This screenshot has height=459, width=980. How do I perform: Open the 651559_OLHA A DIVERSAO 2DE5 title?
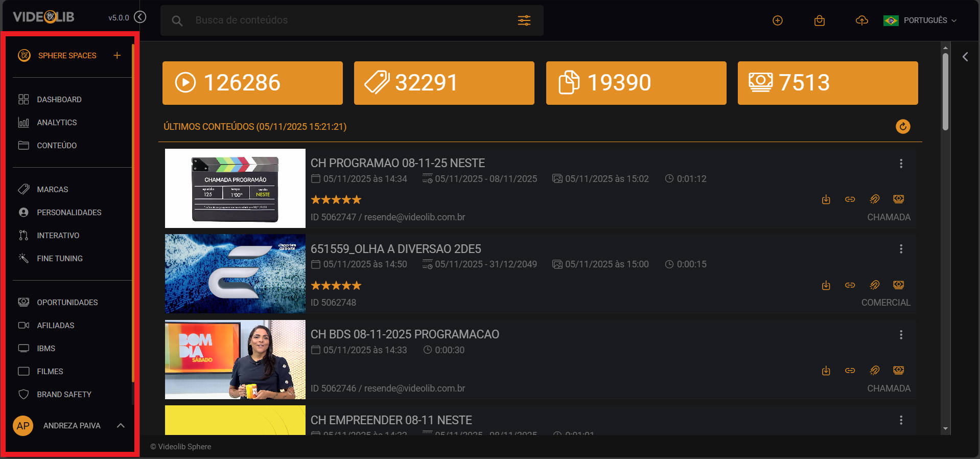[x=396, y=249]
